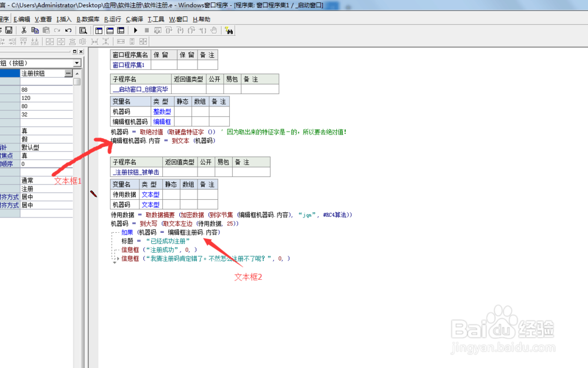Click 文本型 type in 待用数据 row

click(151, 195)
